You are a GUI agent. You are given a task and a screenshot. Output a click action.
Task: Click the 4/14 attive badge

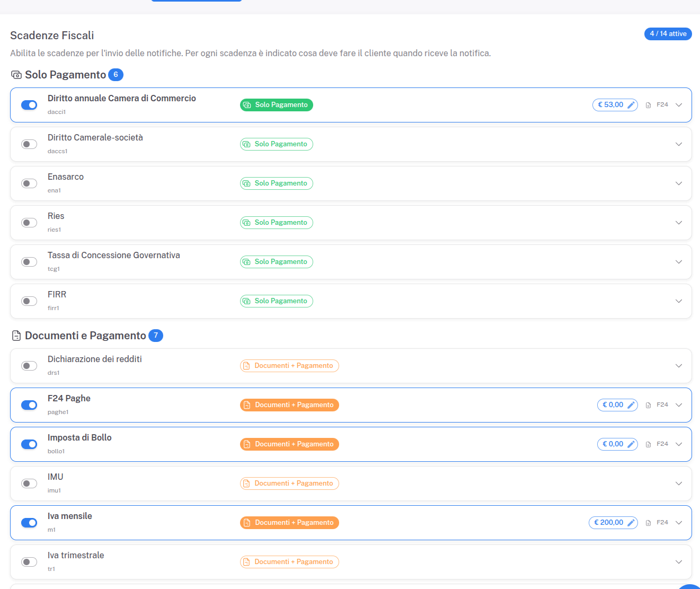click(x=668, y=33)
